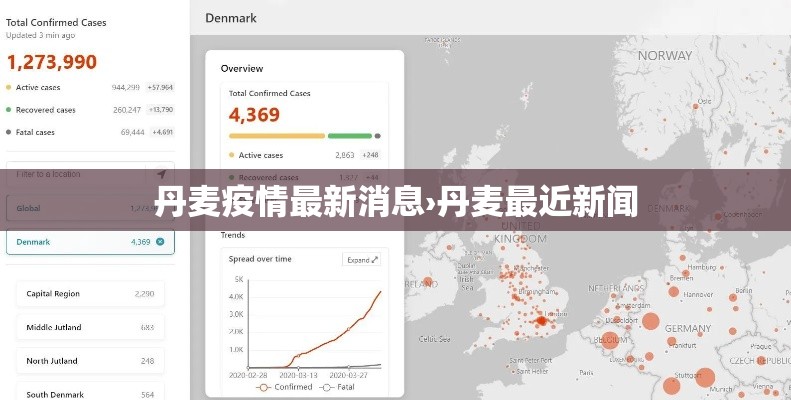The width and height of the screenshot is (791, 400).
Task: Click the green recovered cases bar segment
Action: 350,136
